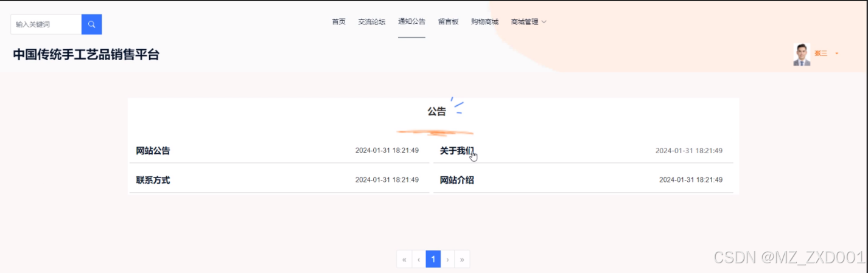Open 留言板 from the top menu
Image resolution: width=868 pixels, height=273 pixels.
448,22
